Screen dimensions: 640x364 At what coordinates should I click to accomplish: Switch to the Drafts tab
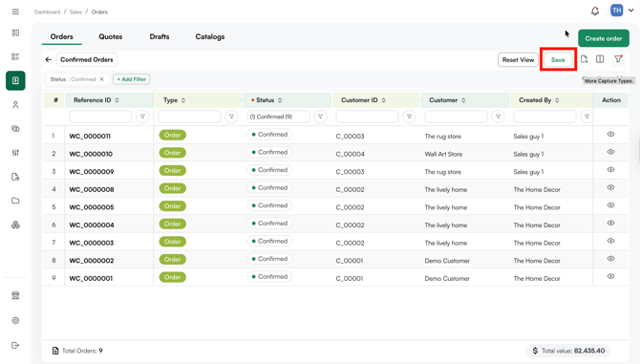[160, 36]
